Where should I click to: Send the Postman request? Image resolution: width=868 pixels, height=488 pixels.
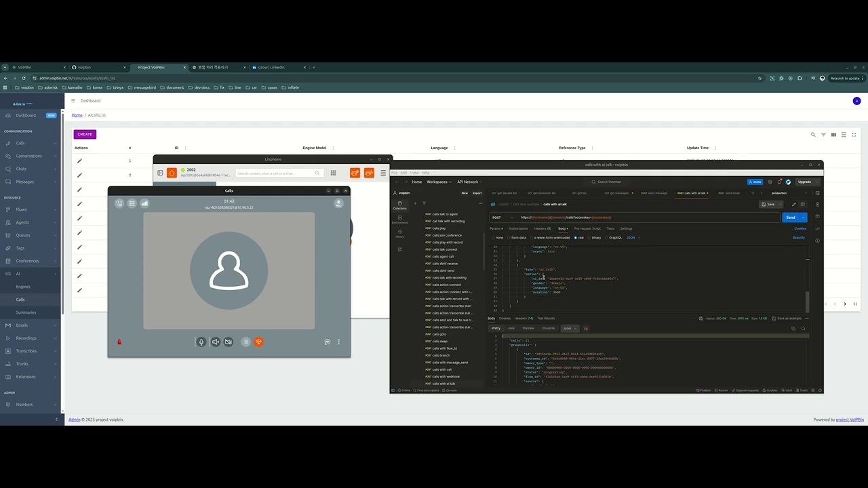tap(791, 218)
